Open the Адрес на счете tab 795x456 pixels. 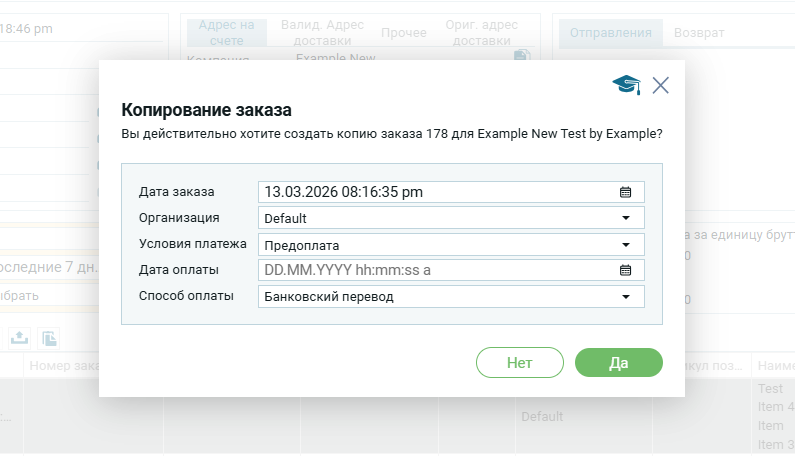pyautogui.click(x=227, y=33)
